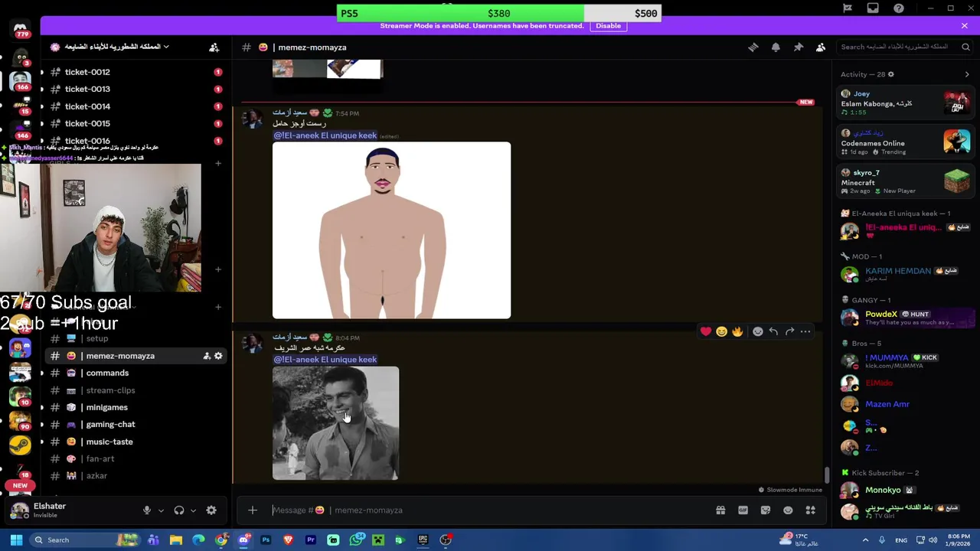This screenshot has height=551, width=980.
Task: Show pinned messages
Action: 799,47
